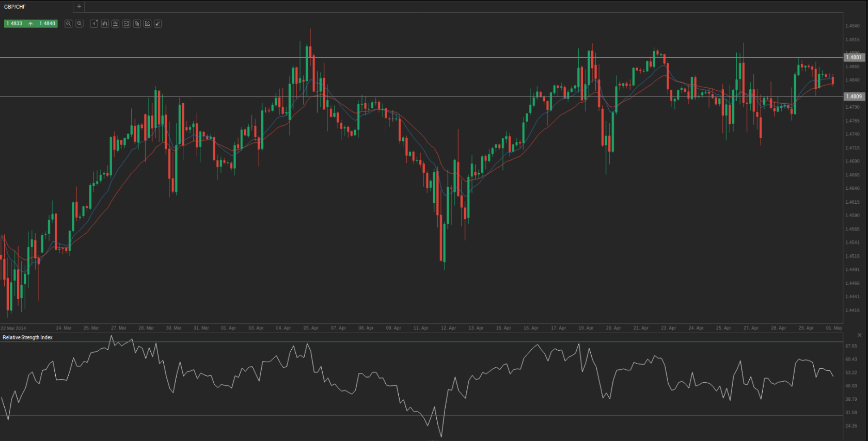Change the candlestick chart type

coord(105,24)
